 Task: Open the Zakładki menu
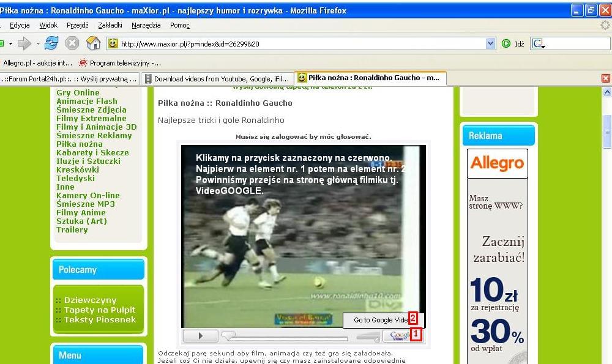point(110,25)
